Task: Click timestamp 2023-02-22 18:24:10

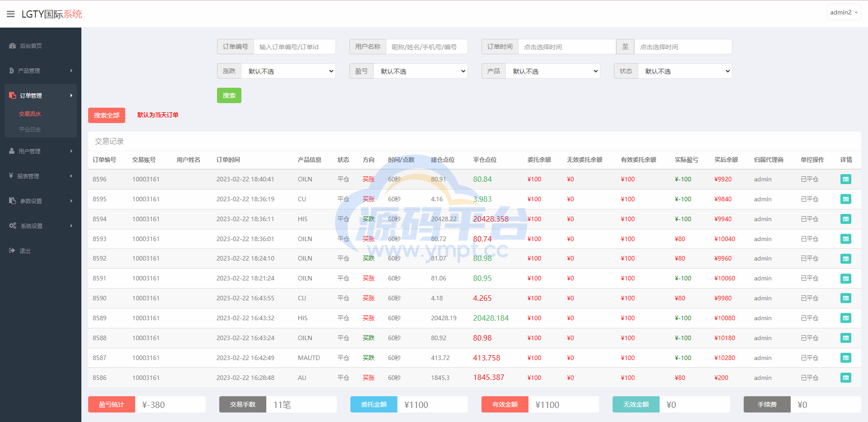Action: (245, 258)
